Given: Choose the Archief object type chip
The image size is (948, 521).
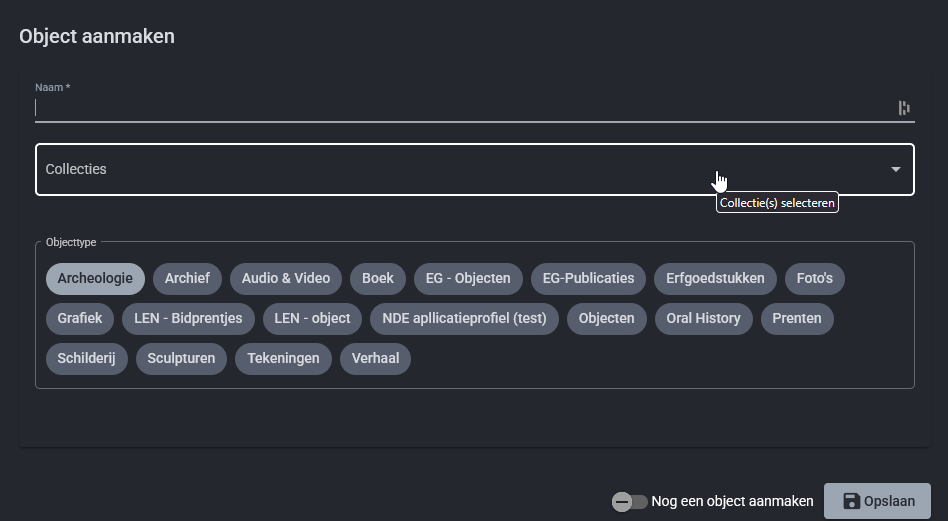Looking at the screenshot, I should pyautogui.click(x=188, y=278).
